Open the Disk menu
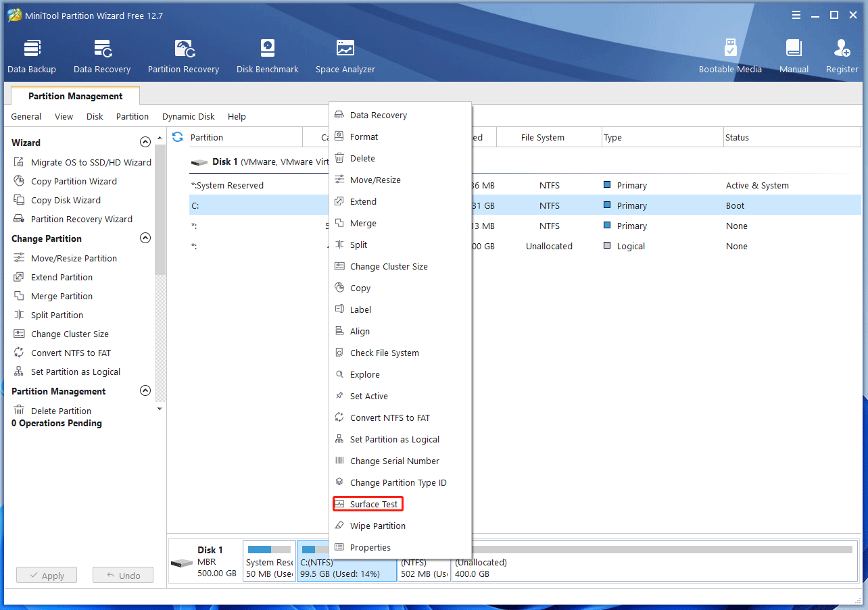868x610 pixels. tap(95, 116)
